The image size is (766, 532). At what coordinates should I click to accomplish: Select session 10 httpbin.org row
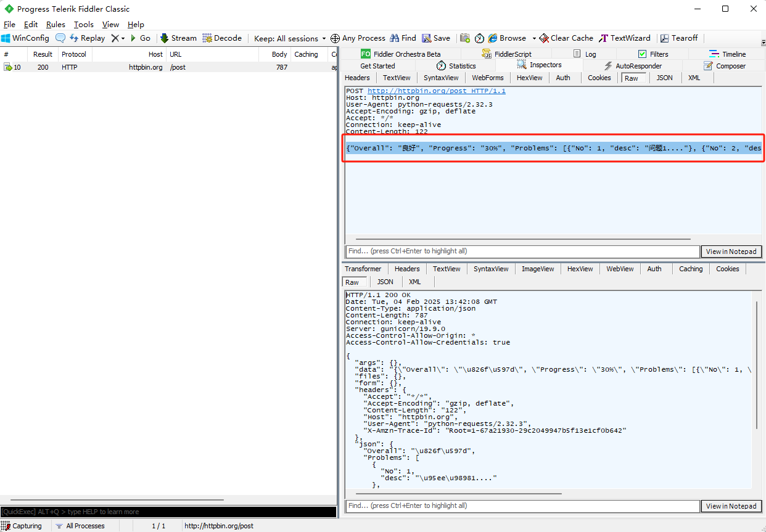pos(168,67)
